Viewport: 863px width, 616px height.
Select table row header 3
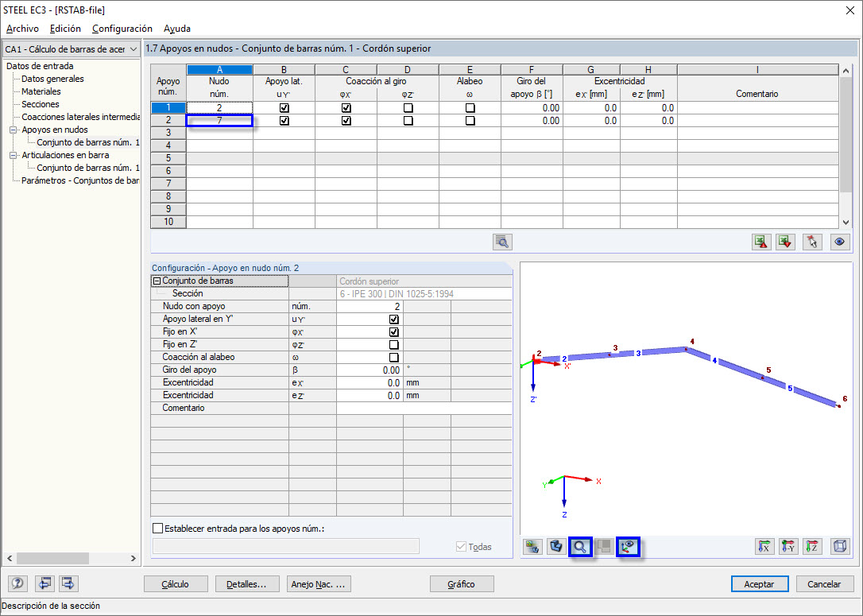click(168, 133)
